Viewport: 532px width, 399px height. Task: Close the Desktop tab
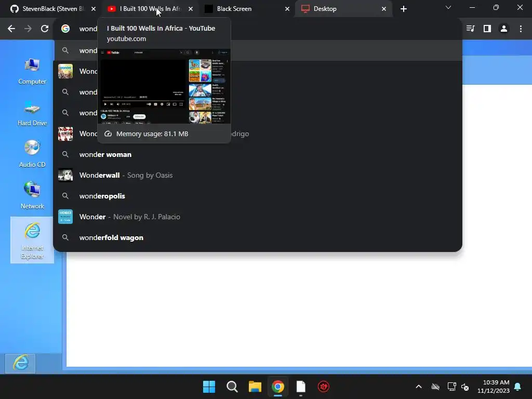[384, 9]
